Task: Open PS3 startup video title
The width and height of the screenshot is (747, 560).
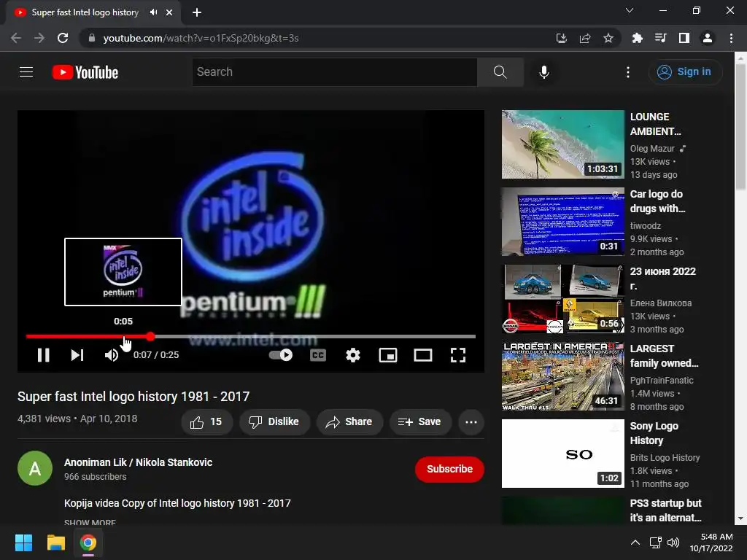Action: coord(665,510)
